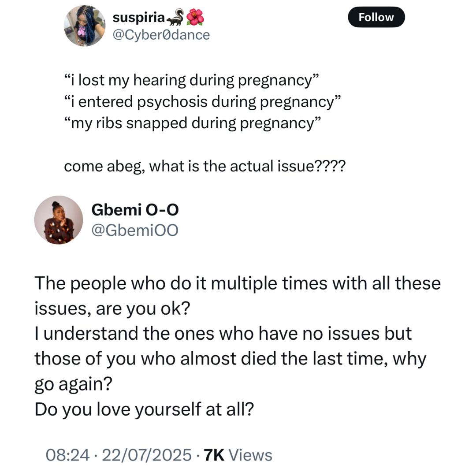This screenshot has height=476, width=476.
Task: Open the 08:24 timestamp link
Action: [68, 455]
